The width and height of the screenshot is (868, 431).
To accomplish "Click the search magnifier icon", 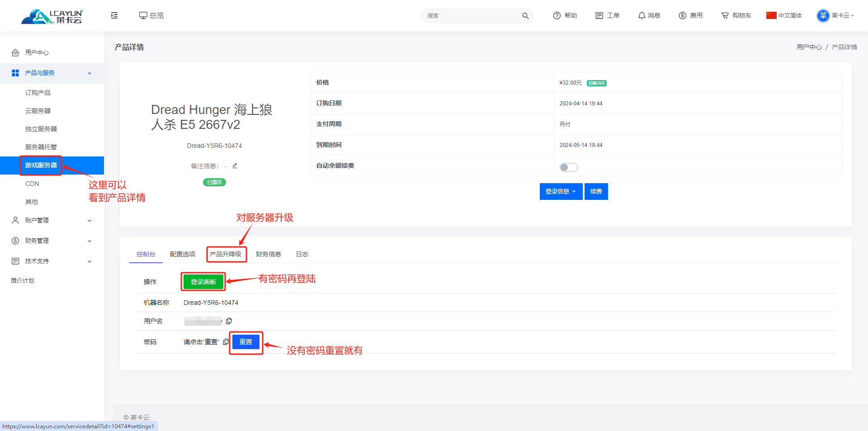I will [x=525, y=16].
